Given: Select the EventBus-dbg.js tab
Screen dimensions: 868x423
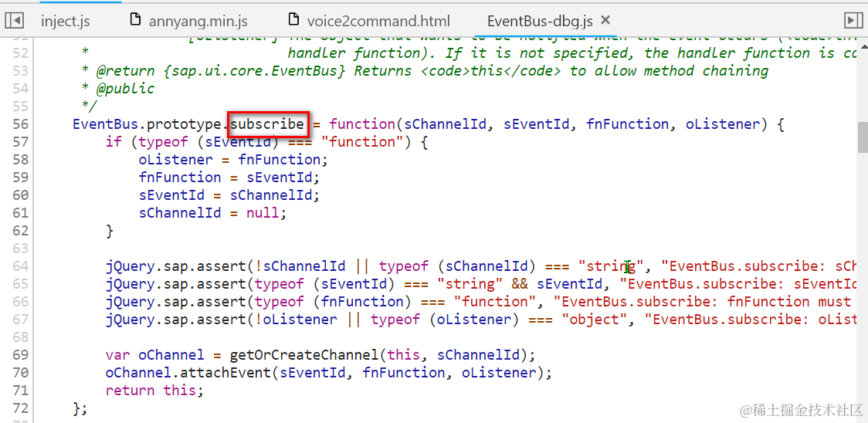Looking at the screenshot, I should click(x=540, y=22).
